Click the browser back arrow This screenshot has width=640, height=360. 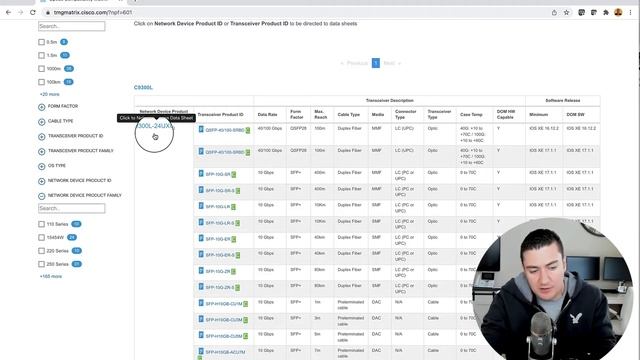click(x=8, y=13)
